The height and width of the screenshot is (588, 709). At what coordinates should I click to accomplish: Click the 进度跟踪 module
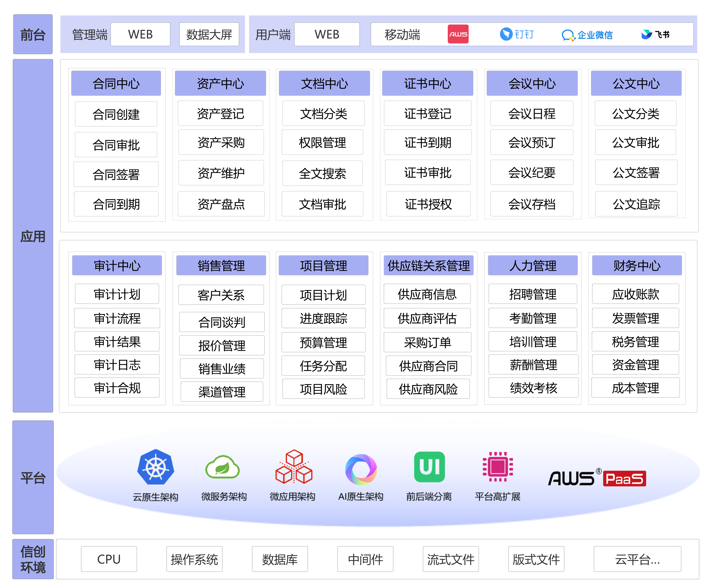pos(323,318)
